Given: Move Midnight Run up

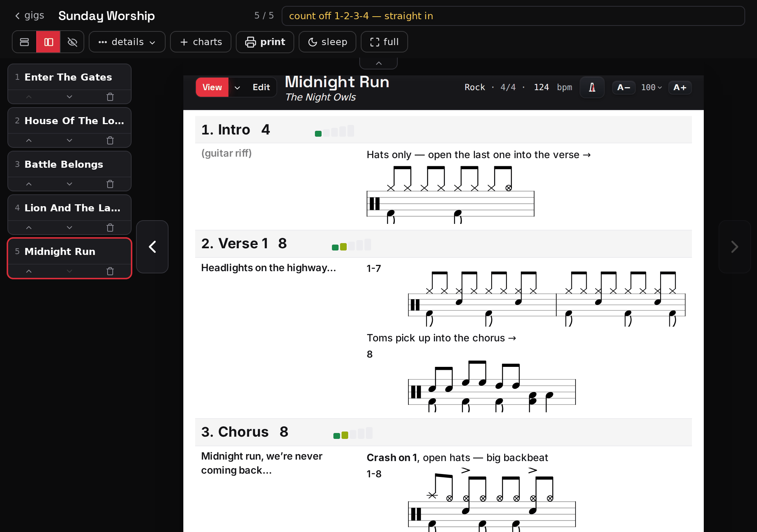Looking at the screenshot, I should (x=29, y=271).
